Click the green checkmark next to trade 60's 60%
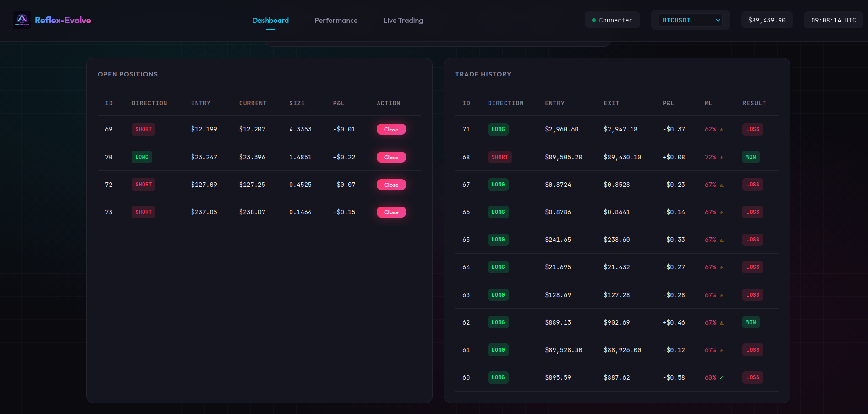This screenshot has height=414, width=868. pos(721,377)
